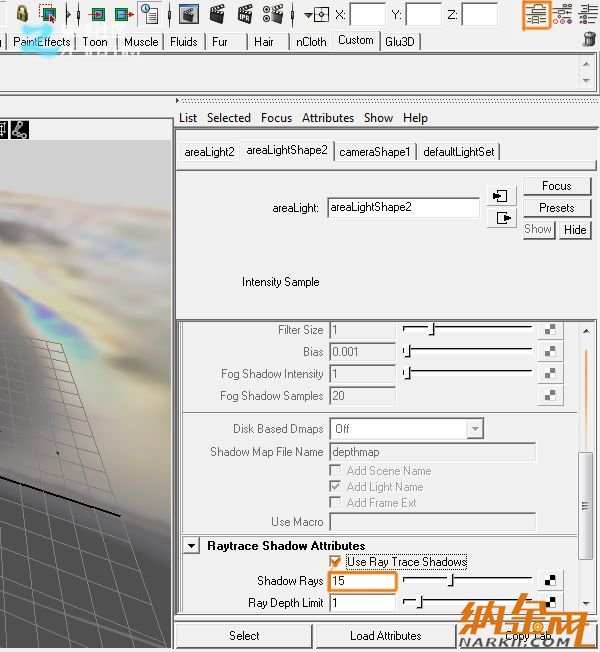Uncheck Use Ray Trace Shadows

click(x=335, y=562)
